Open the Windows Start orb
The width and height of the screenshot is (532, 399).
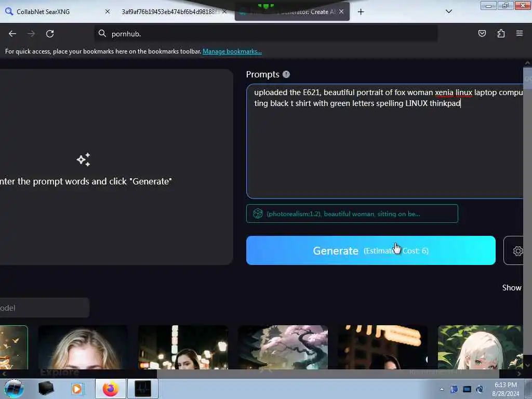point(14,388)
